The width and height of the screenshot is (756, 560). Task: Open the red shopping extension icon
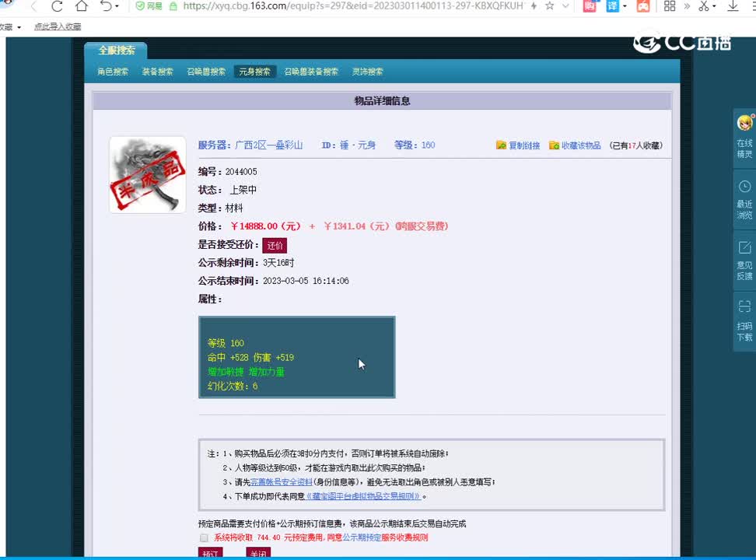tap(590, 6)
